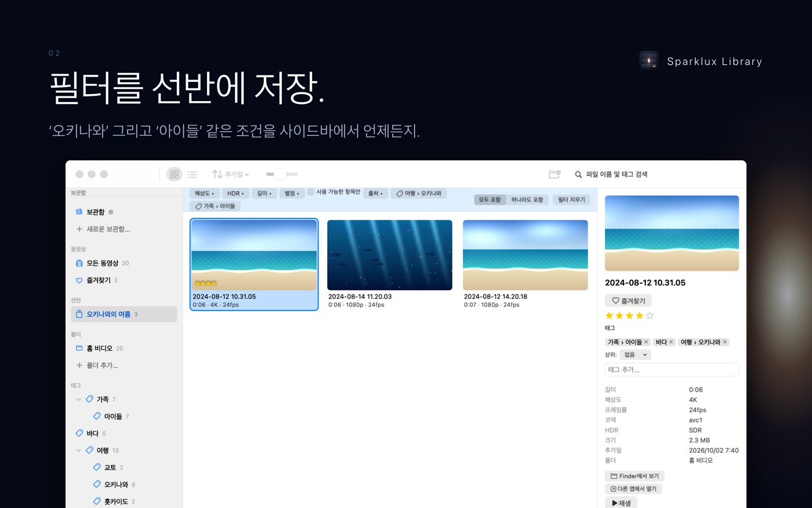Adjust the thumbnail size slider

point(281,174)
